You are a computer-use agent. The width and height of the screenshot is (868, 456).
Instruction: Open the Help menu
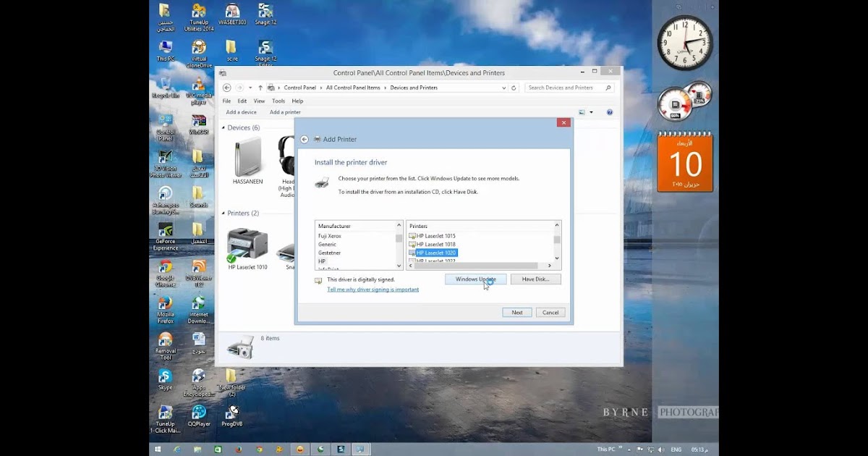pos(297,101)
